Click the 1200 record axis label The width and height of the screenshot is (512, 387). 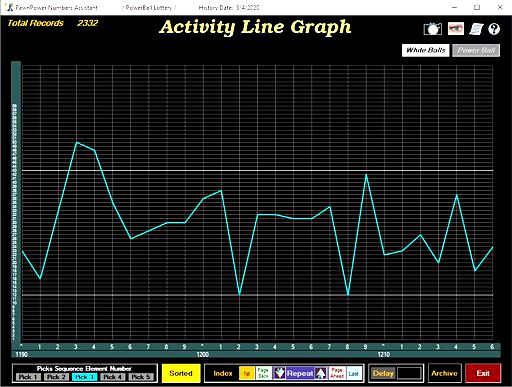click(x=203, y=354)
